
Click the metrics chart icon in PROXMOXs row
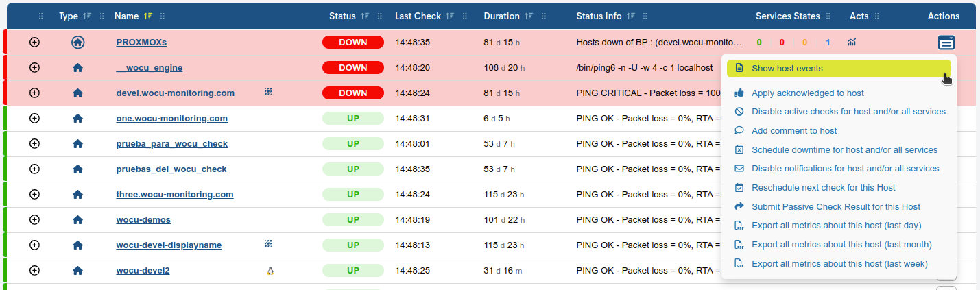point(852,43)
